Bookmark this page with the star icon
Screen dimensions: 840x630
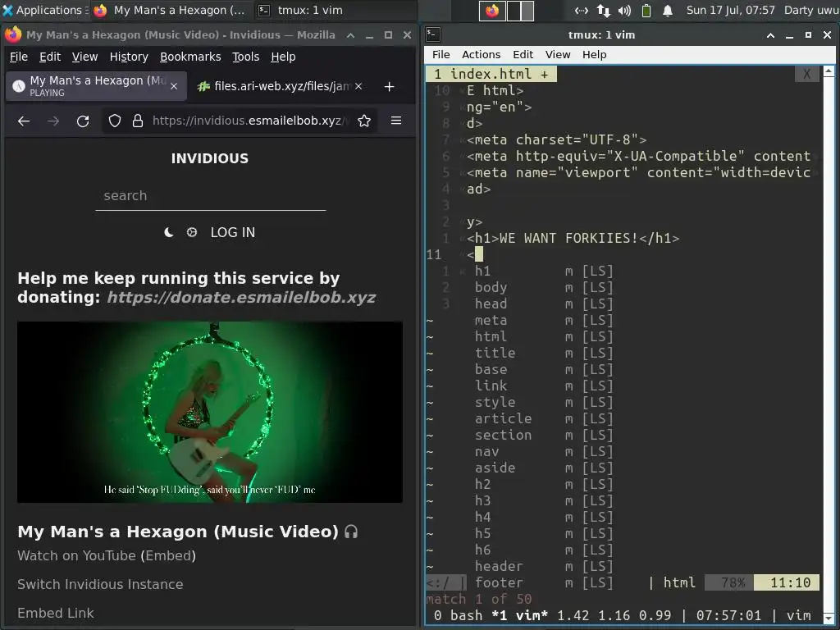(364, 121)
